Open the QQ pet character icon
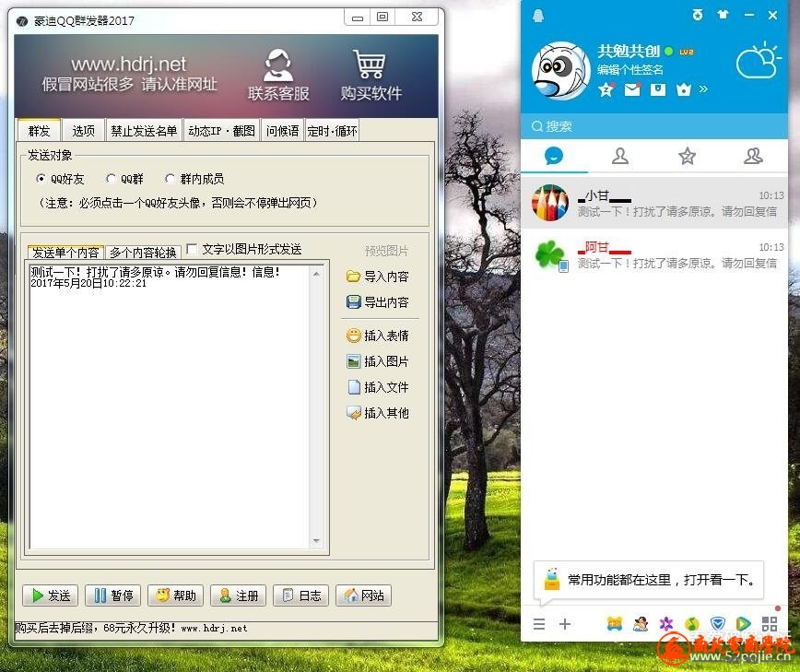Image resolution: width=800 pixels, height=672 pixels. pyautogui.click(x=641, y=623)
